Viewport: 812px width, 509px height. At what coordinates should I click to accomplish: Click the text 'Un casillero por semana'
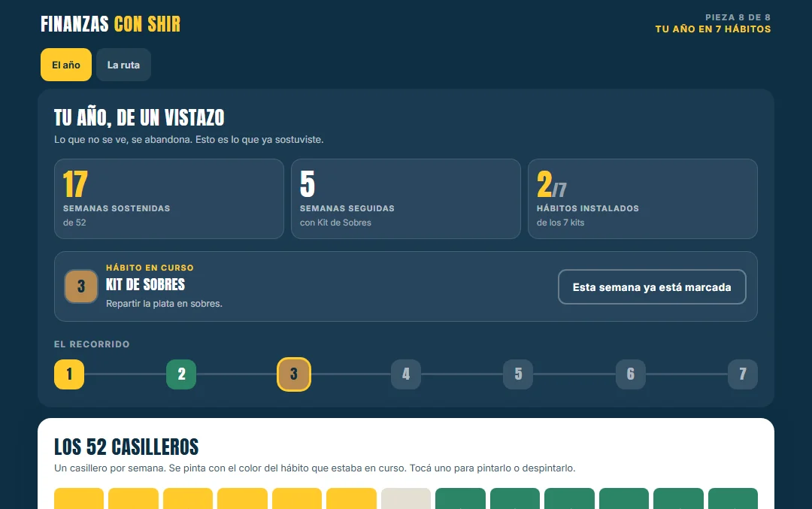[111, 468]
